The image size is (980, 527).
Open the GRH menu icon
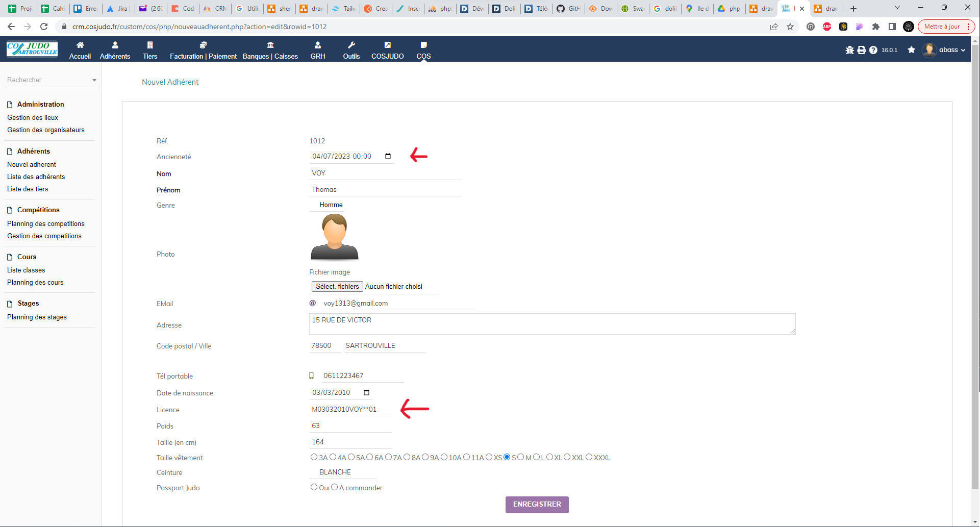click(x=318, y=45)
